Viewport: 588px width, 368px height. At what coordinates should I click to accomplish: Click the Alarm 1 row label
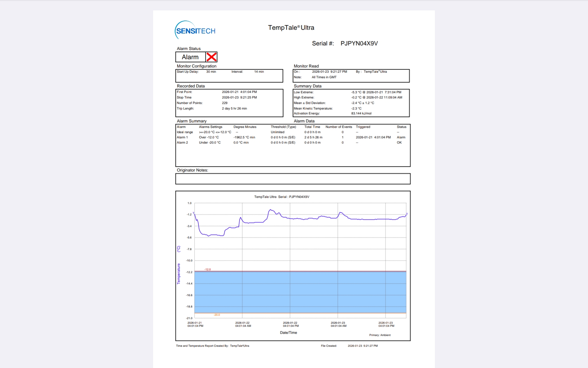pos(182,137)
